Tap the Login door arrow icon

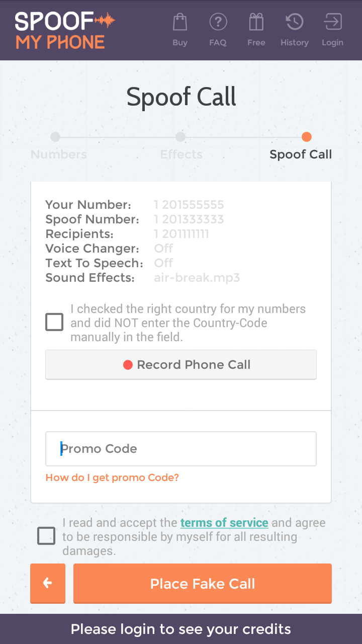[332, 23]
